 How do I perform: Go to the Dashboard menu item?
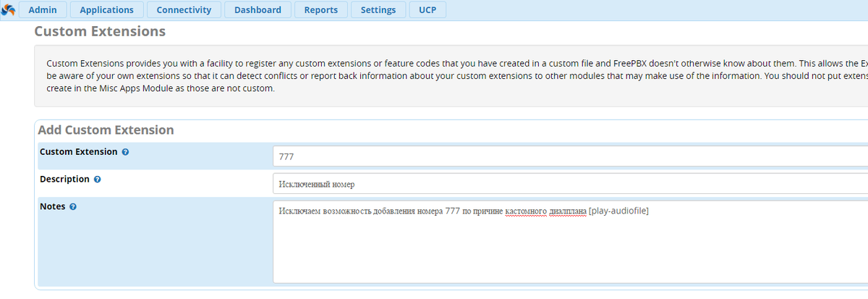tap(258, 10)
